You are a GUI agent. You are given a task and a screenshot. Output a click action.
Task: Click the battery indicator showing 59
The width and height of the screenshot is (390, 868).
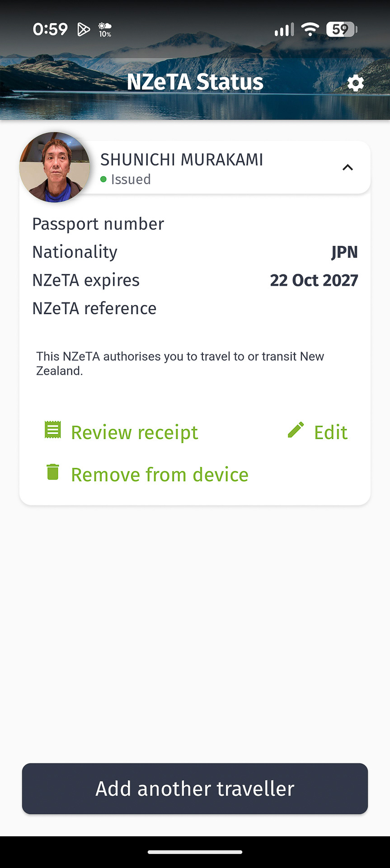[340, 28]
